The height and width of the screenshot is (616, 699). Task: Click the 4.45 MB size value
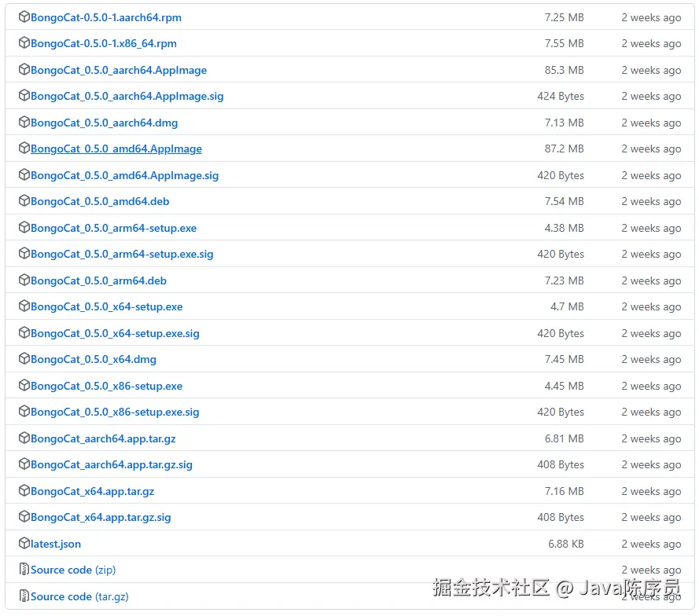coord(564,386)
